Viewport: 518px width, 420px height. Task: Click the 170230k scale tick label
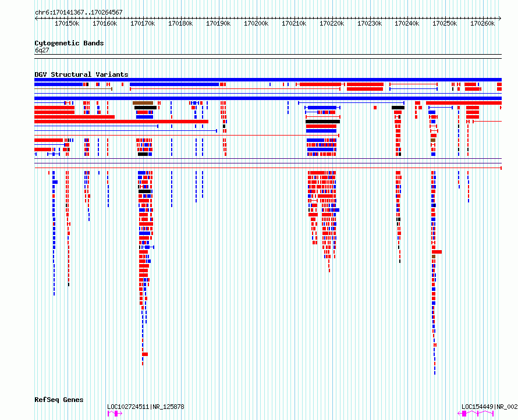370,23
